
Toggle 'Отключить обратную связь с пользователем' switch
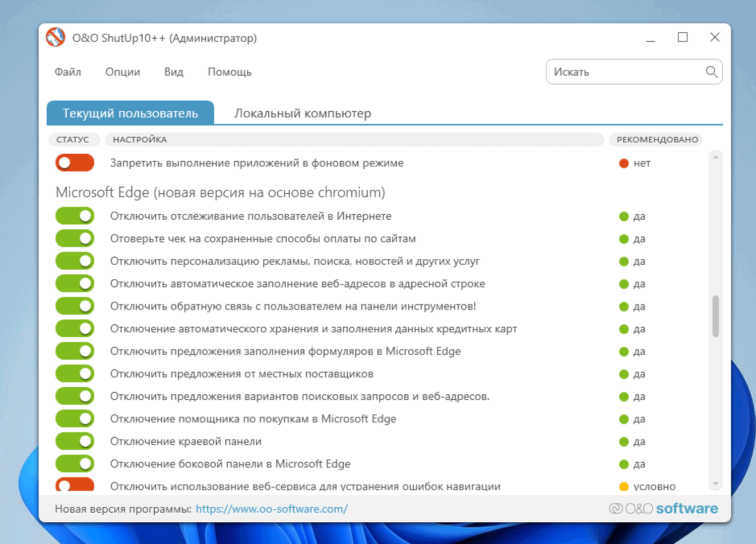pos(75,306)
